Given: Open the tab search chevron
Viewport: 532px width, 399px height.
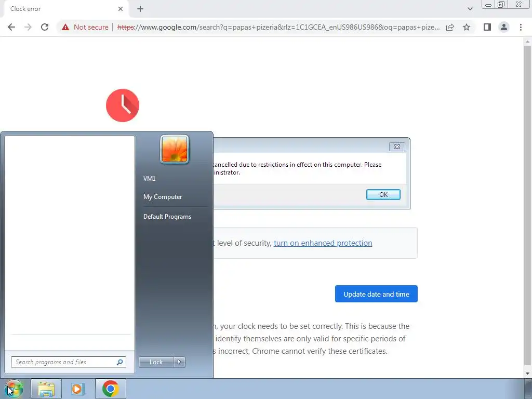Looking at the screenshot, I should coord(470,9).
